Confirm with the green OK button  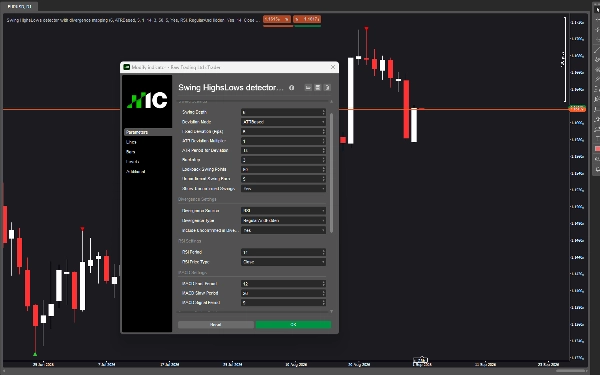(x=293, y=324)
